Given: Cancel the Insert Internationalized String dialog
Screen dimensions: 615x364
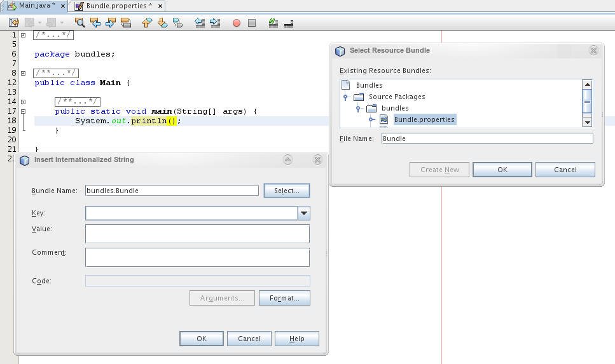Looking at the screenshot, I should 249,339.
